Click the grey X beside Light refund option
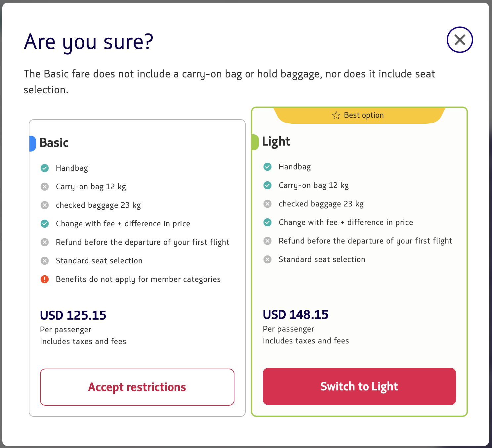 pos(267,241)
